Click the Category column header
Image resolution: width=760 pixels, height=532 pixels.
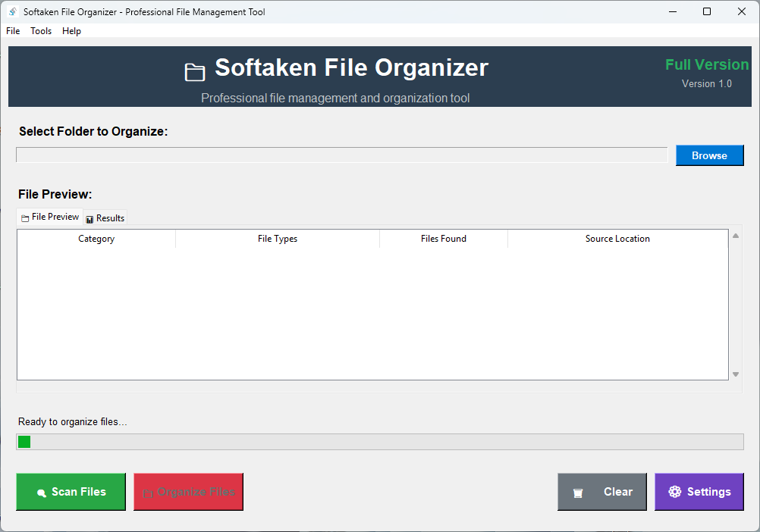pos(96,239)
